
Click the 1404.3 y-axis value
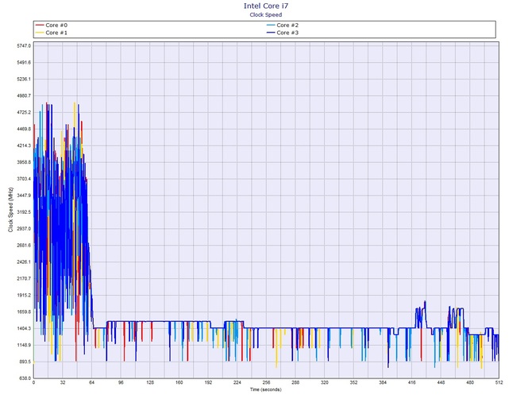coord(24,329)
